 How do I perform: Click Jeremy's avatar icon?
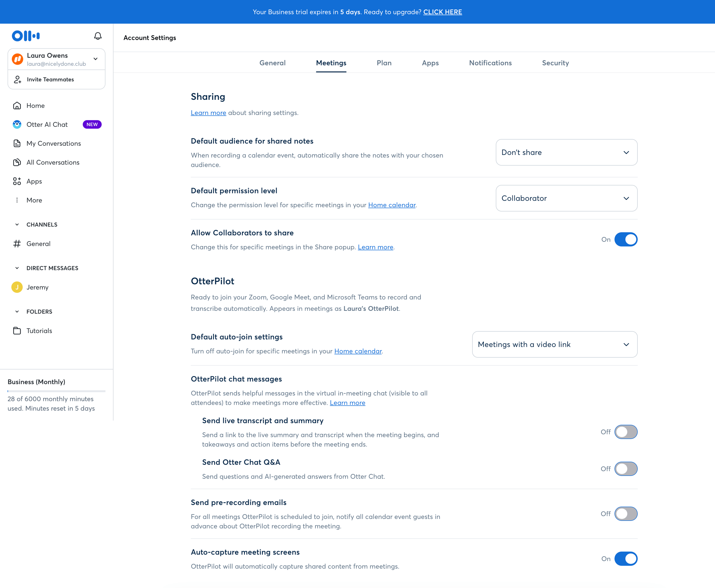coord(17,287)
